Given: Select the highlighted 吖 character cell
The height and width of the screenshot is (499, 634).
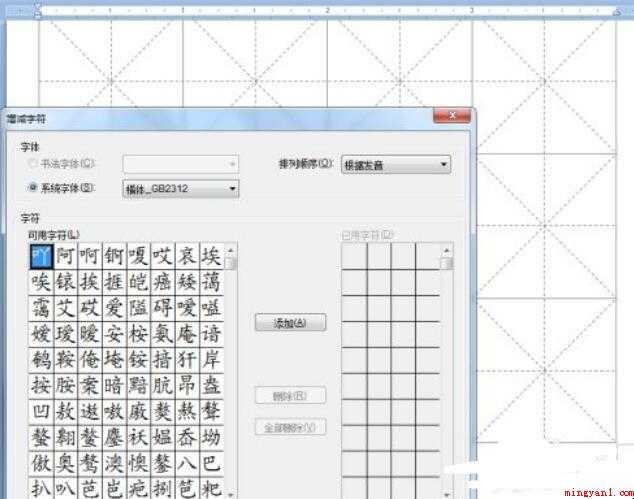Looking at the screenshot, I should pyautogui.click(x=41, y=256).
